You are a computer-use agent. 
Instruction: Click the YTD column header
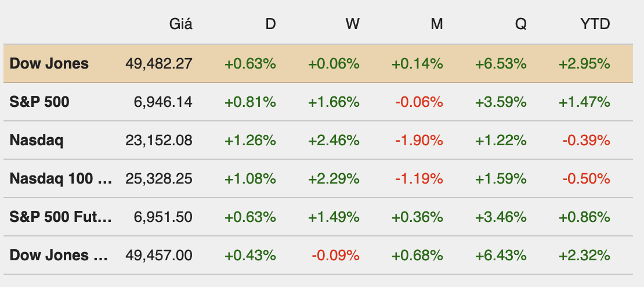pos(595,24)
